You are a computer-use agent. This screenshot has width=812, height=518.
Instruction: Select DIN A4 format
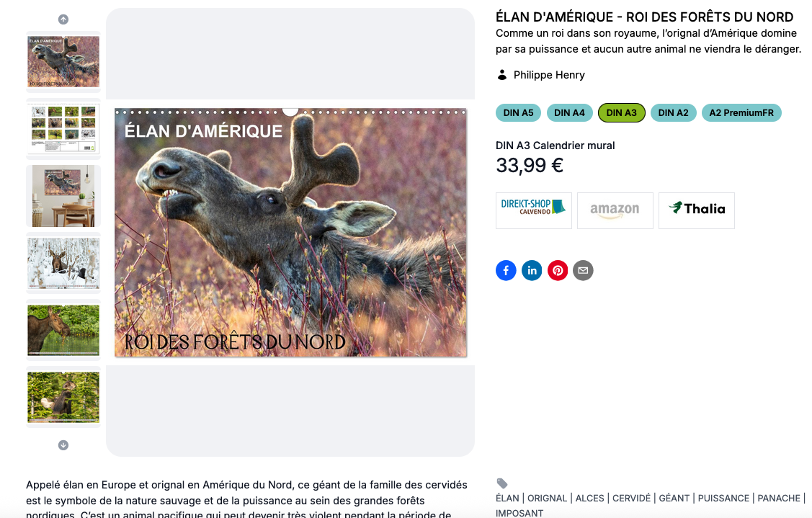tap(570, 113)
